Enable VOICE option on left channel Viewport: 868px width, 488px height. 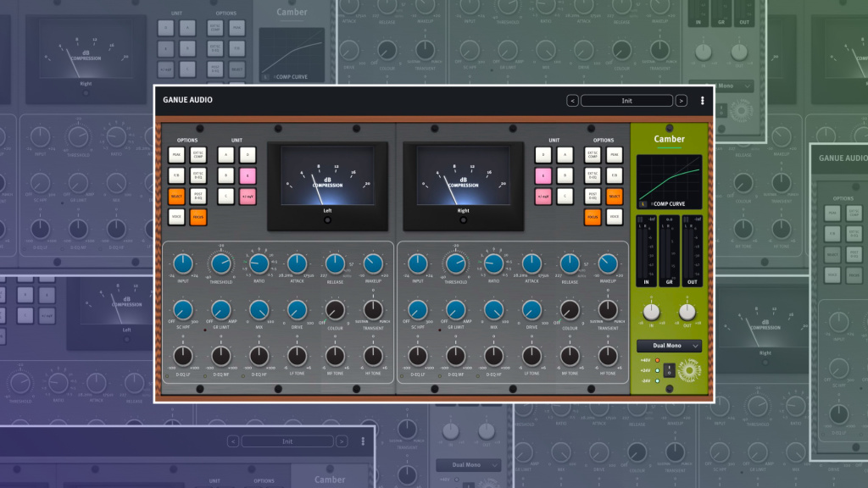coord(176,217)
